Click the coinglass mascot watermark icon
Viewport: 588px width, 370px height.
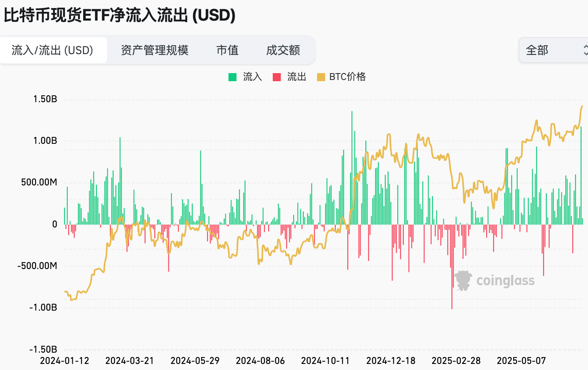pos(463,280)
